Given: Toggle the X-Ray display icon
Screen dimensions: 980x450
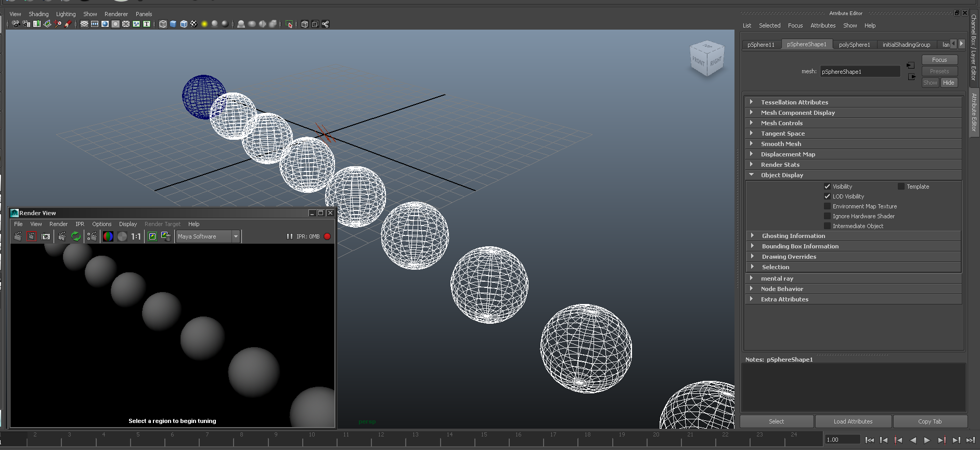Looking at the screenshot, I should click(305, 24).
